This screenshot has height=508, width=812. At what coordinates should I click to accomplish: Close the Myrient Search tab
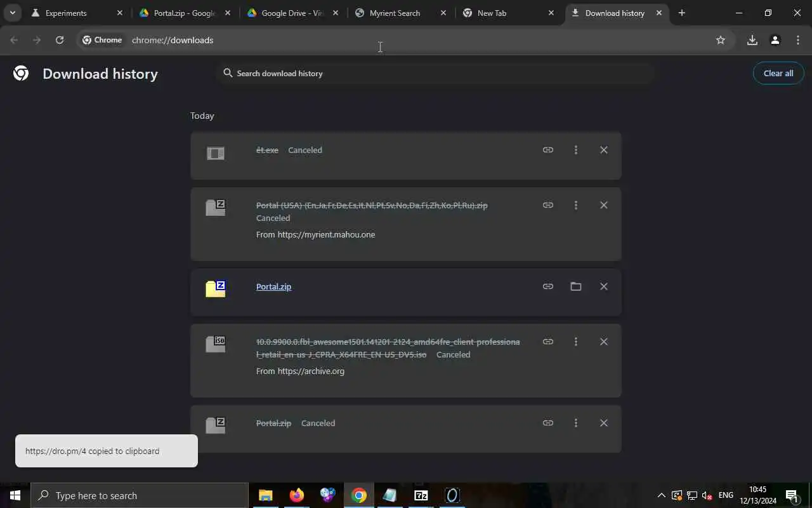click(443, 13)
